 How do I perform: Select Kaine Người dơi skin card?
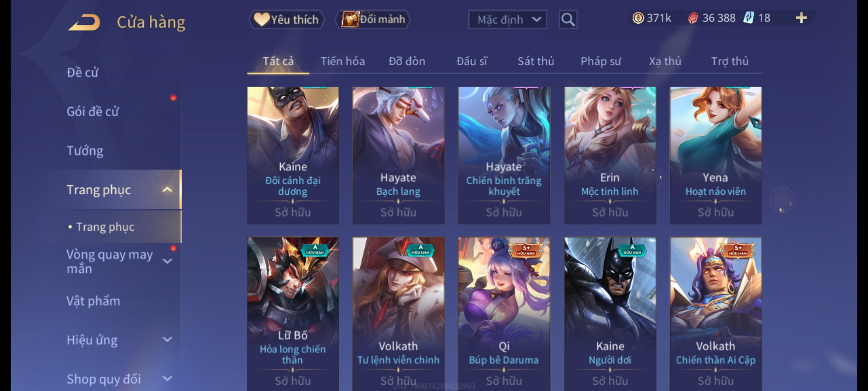click(x=610, y=314)
